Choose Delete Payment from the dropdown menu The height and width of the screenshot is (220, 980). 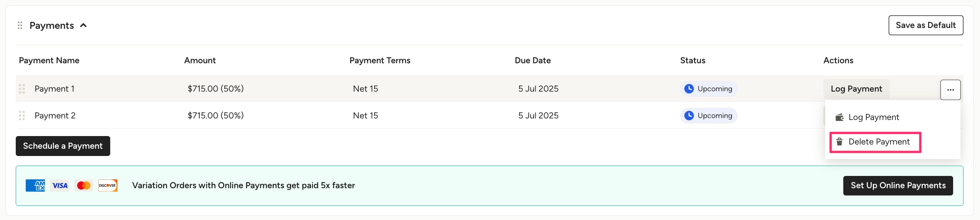[x=879, y=142]
